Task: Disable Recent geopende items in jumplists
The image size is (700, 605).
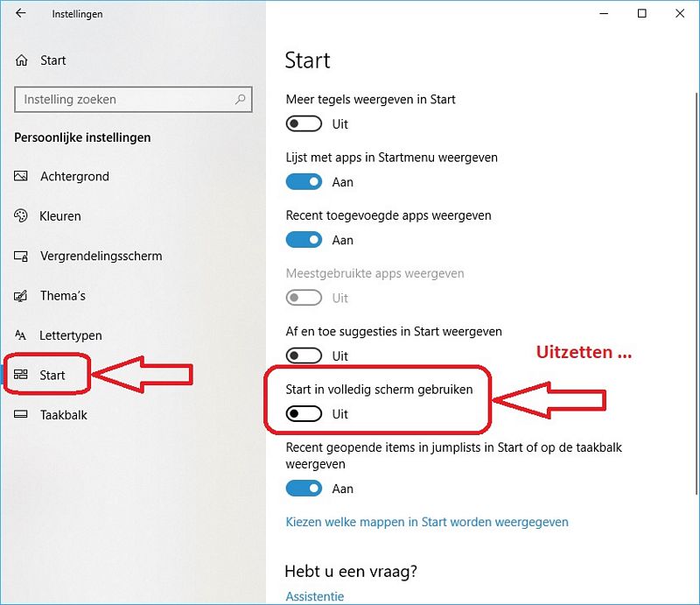Action: click(304, 489)
